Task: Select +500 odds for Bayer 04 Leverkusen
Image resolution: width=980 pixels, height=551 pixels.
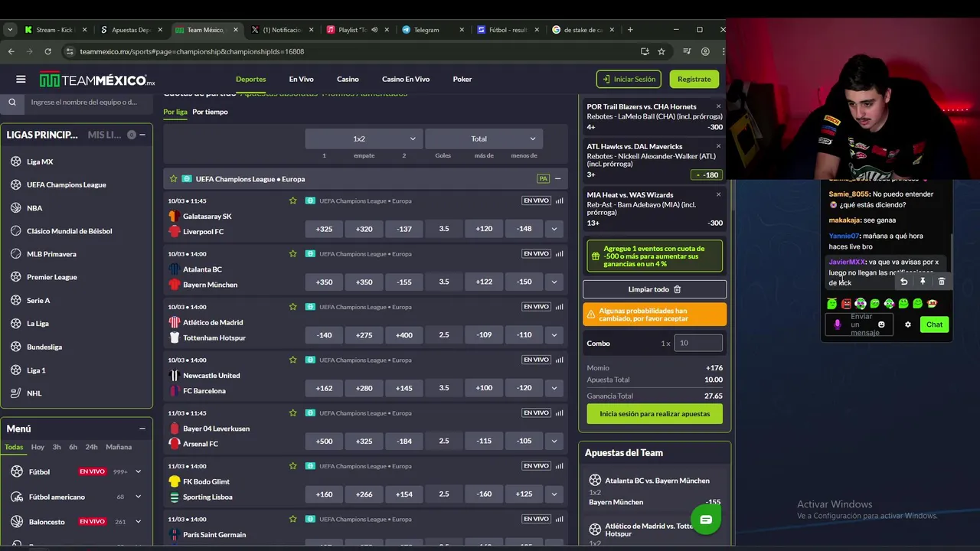Action: 324,441
